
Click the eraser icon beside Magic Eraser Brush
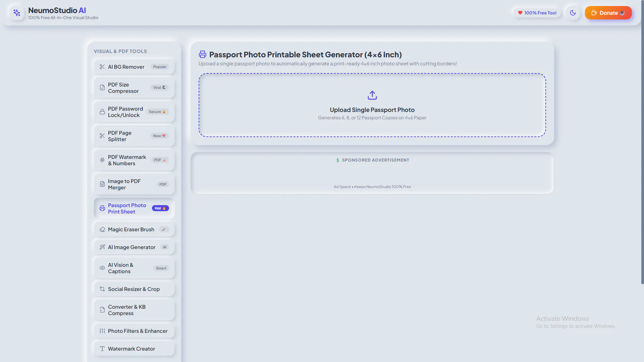[102, 229]
